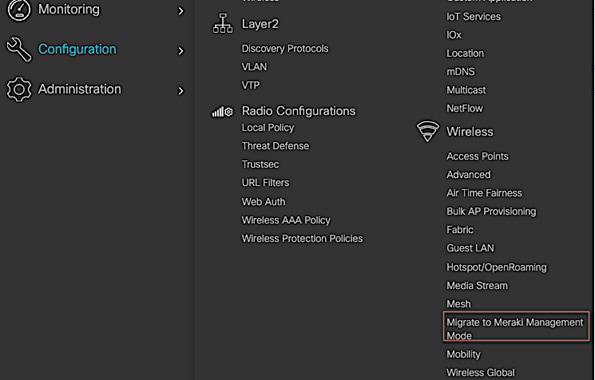Open the VTP configuration link
Viewport: 595px width, 380px height.
click(251, 85)
